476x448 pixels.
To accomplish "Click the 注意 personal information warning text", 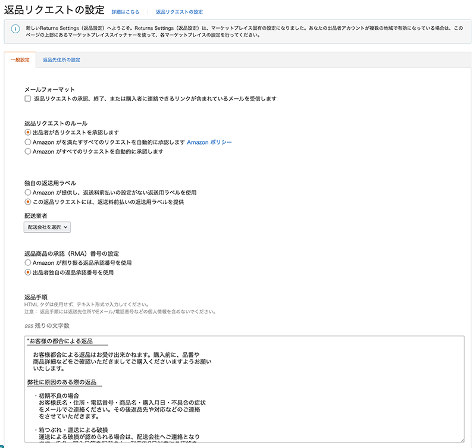I will tap(120, 312).
